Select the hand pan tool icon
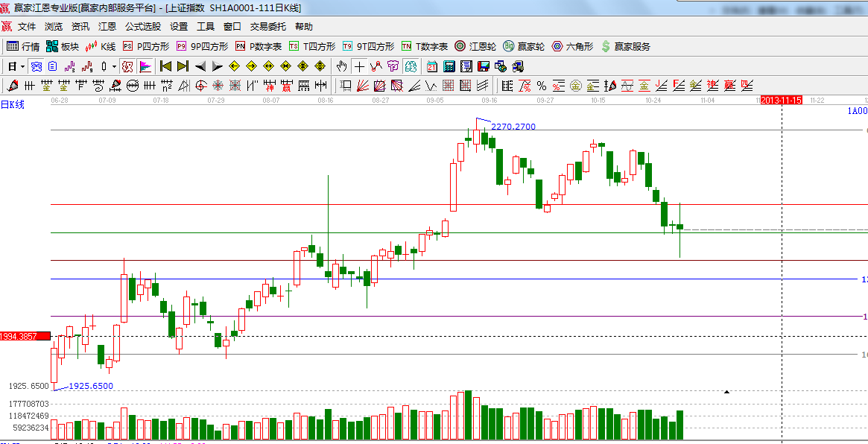 coord(342,66)
